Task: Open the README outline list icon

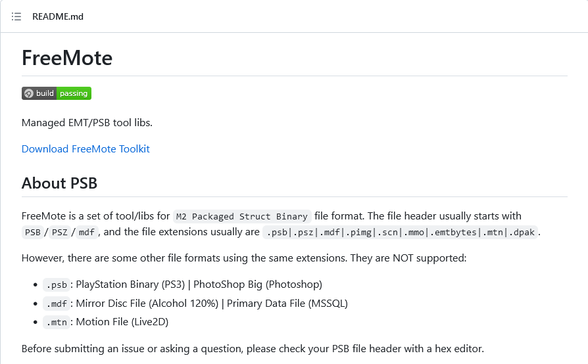Action: click(16, 16)
